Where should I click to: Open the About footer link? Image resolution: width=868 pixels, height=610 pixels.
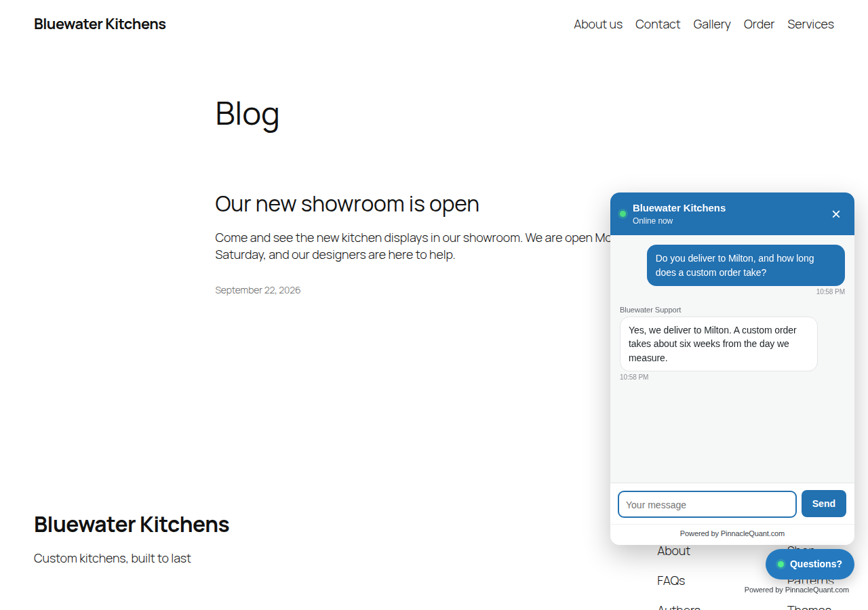pyautogui.click(x=673, y=551)
